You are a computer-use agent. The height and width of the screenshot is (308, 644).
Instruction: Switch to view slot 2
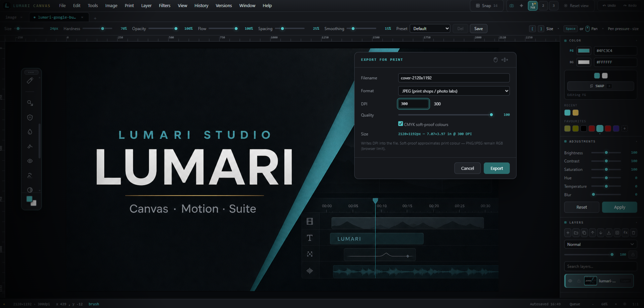tap(543, 6)
